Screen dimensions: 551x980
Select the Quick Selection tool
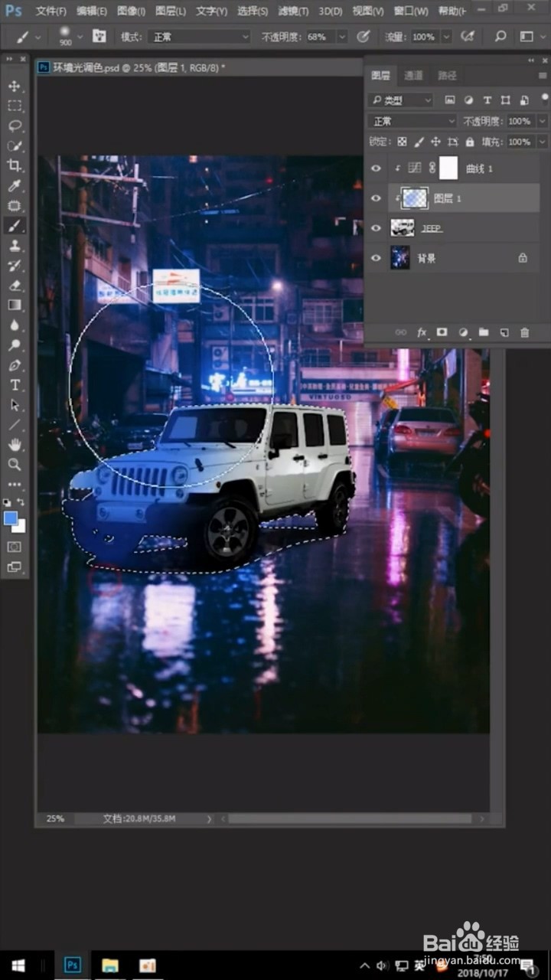coord(15,145)
